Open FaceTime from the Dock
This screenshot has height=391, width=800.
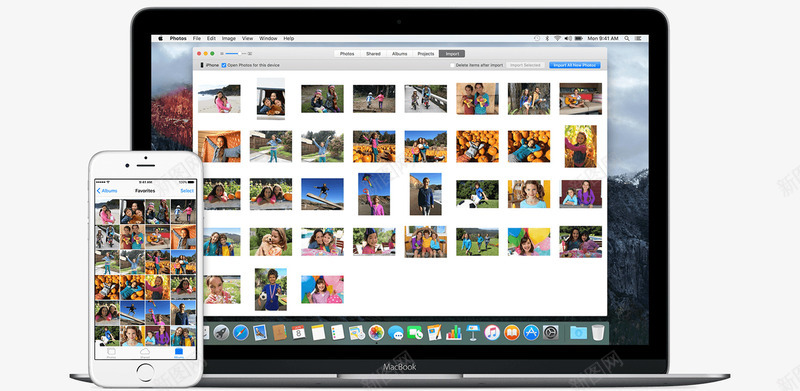coord(415,333)
